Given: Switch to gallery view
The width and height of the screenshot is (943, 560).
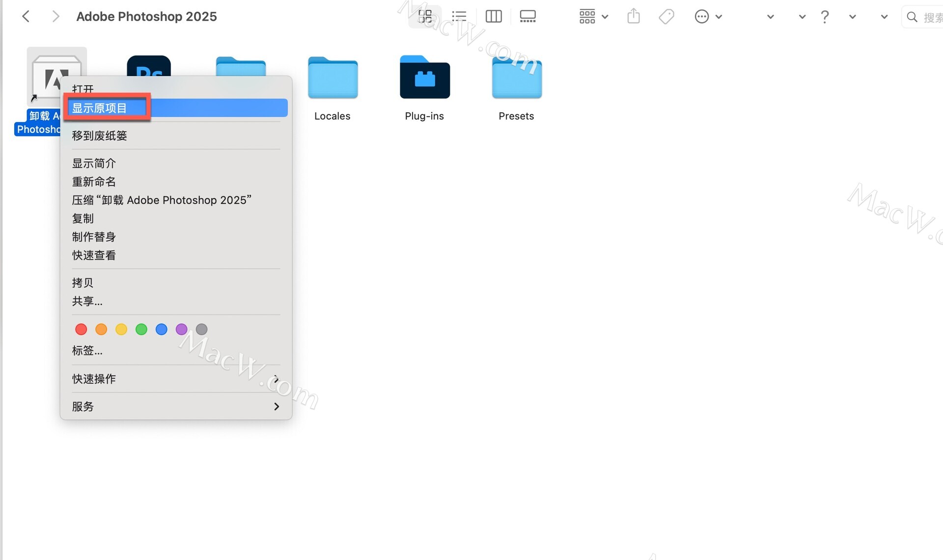Looking at the screenshot, I should [528, 17].
